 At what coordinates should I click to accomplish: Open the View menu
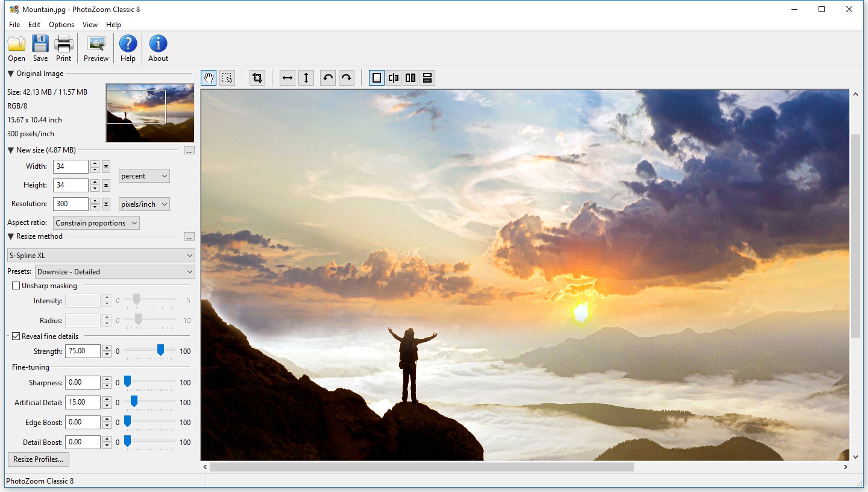[90, 25]
